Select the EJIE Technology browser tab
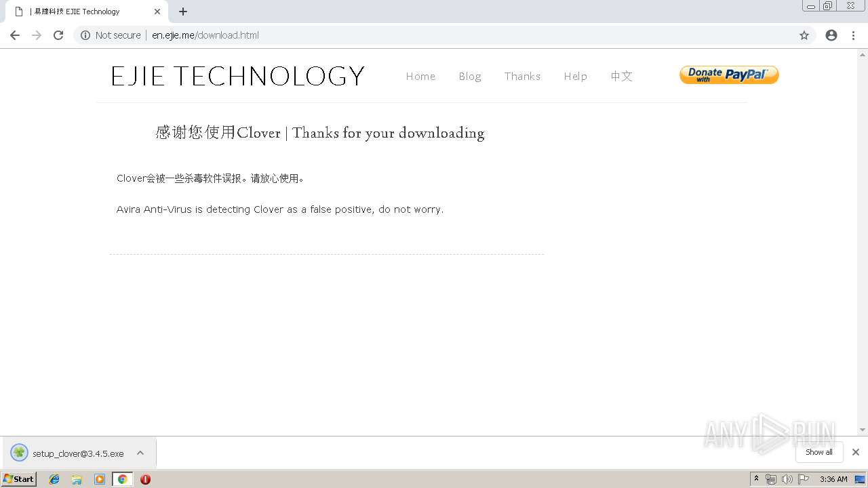 click(87, 12)
